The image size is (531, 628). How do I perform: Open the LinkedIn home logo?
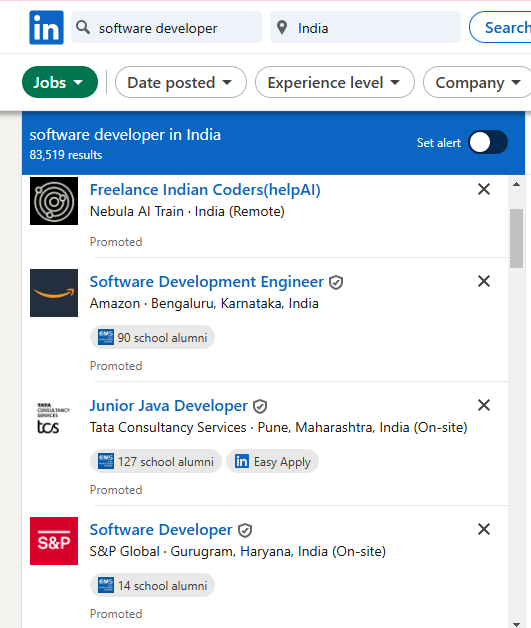click(x=46, y=28)
